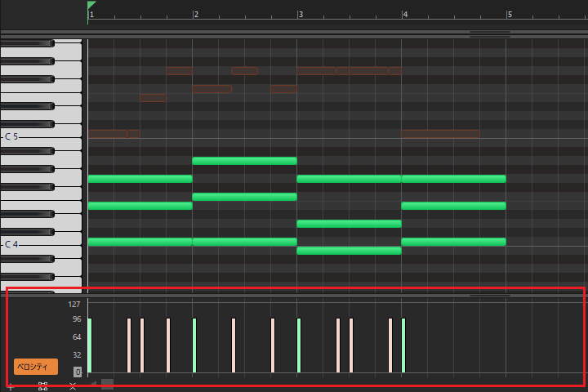Click the green velocity bar at measure 3

299,345
